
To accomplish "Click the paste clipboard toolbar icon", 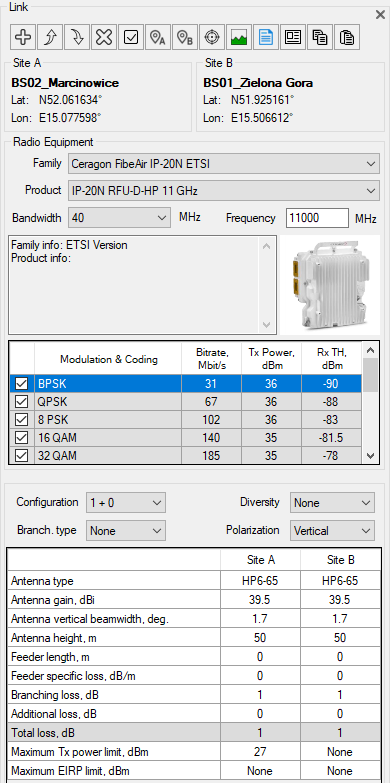I will 347,37.
